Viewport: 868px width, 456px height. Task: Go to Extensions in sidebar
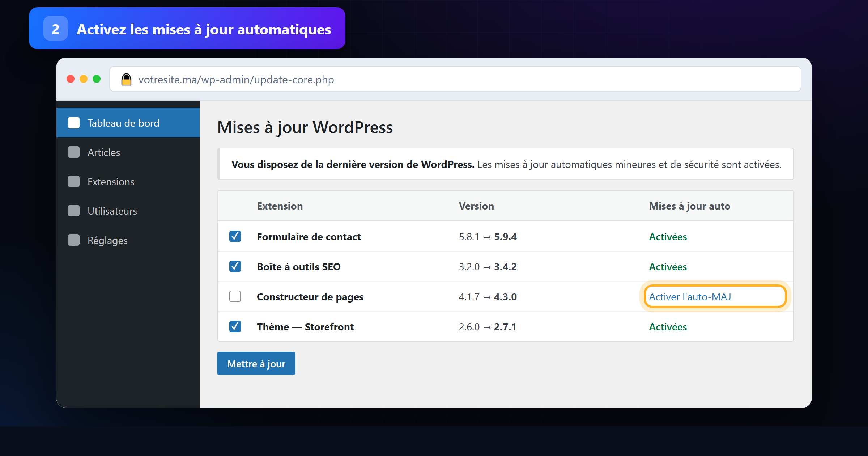pos(128,181)
